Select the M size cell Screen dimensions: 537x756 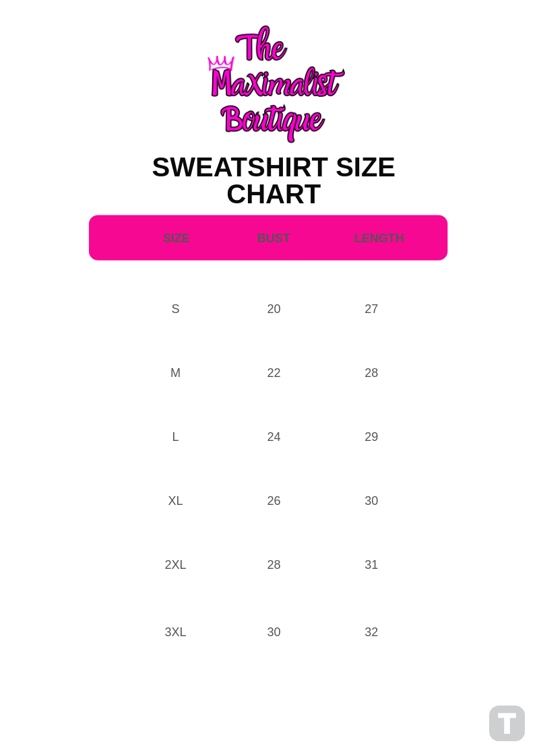175,373
